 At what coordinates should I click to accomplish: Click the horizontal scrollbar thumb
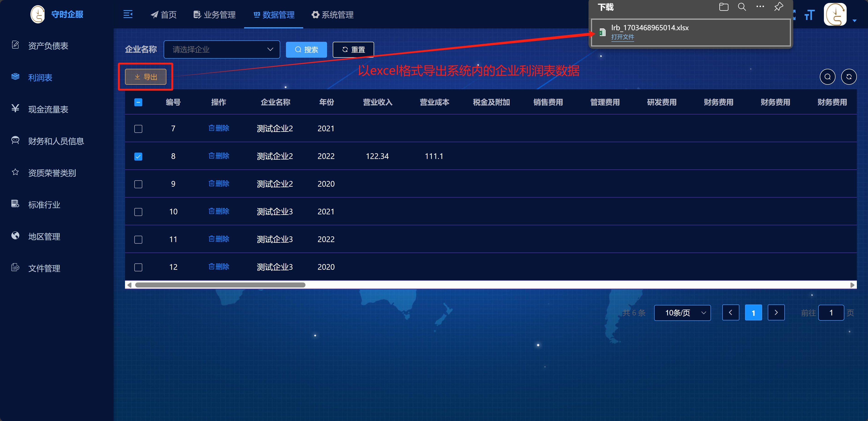click(220, 285)
